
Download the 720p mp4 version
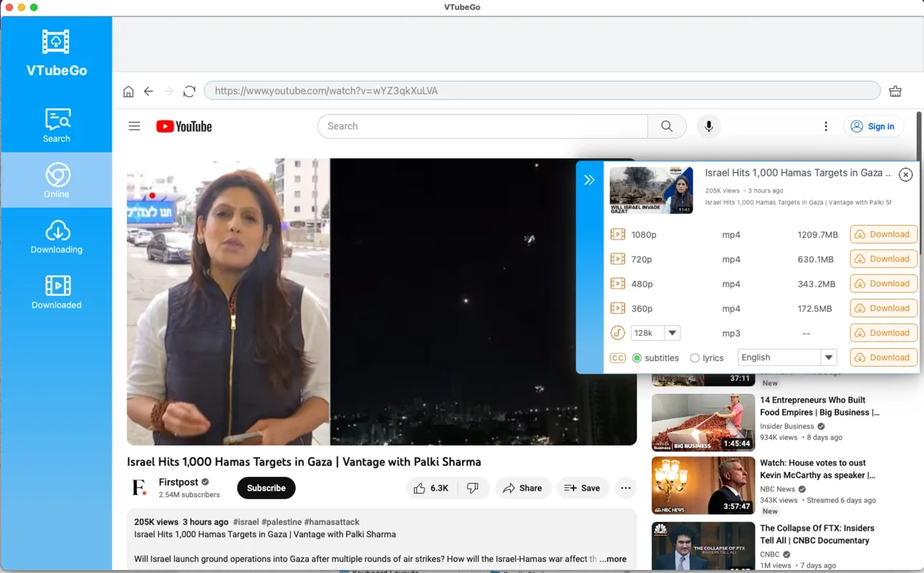884,259
